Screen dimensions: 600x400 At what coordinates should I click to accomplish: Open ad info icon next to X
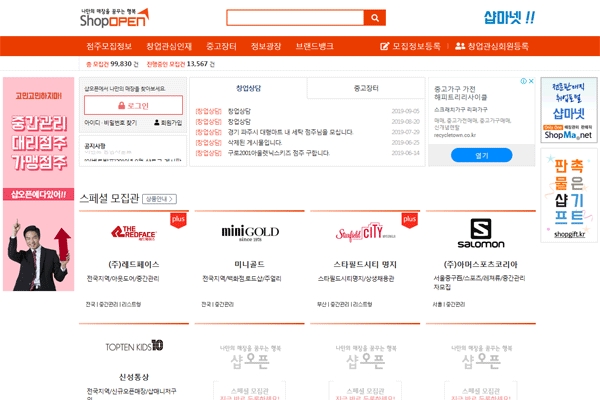pos(523,81)
